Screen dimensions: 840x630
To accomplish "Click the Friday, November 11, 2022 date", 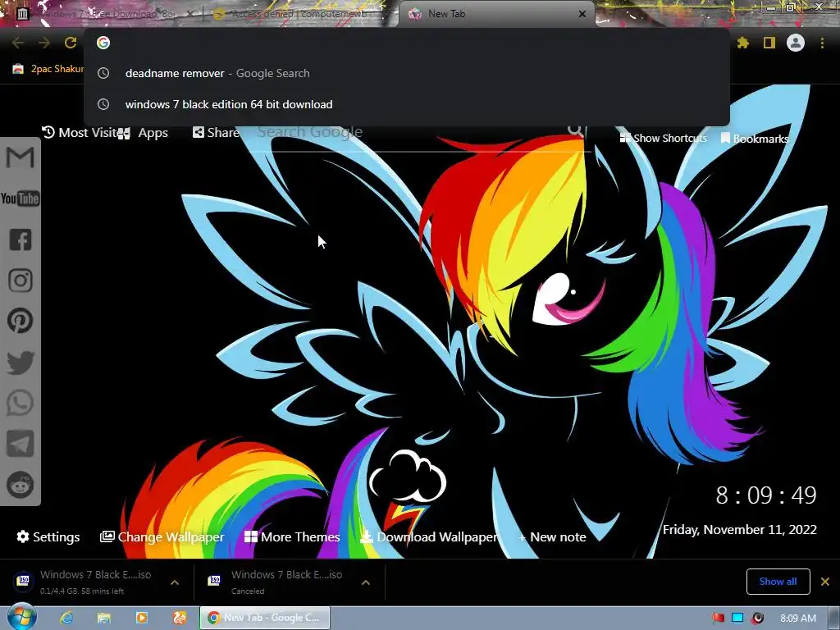I will [739, 530].
